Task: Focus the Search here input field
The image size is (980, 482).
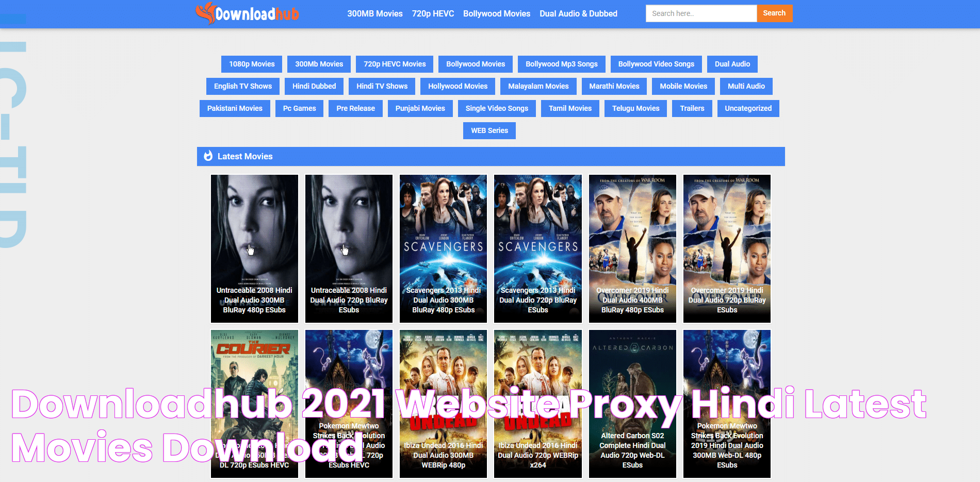Action: coord(701,13)
